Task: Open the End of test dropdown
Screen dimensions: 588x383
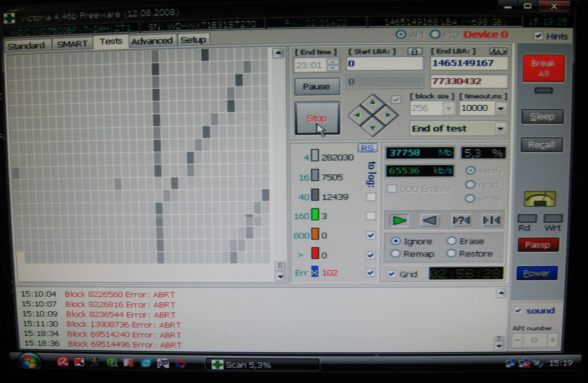Action: (x=500, y=129)
